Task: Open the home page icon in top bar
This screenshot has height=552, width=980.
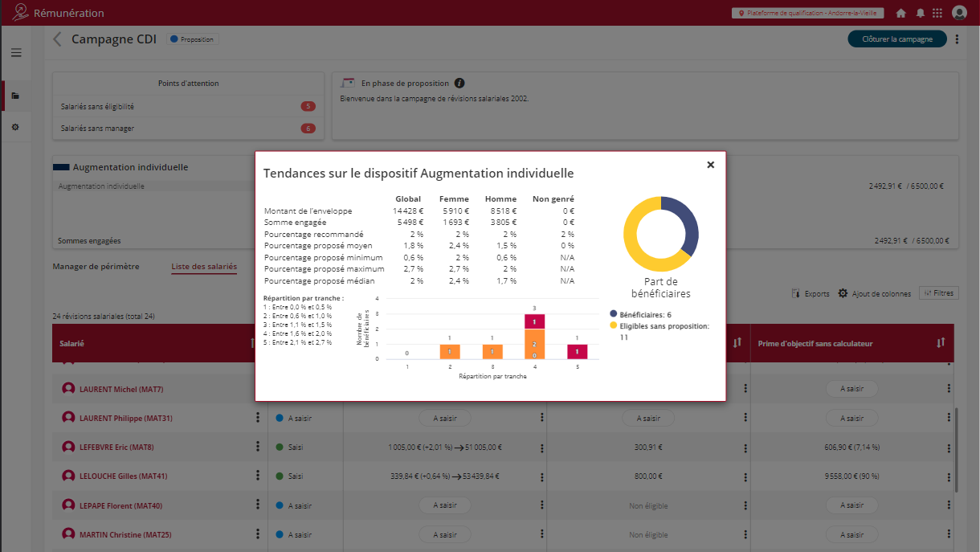Action: pos(901,13)
